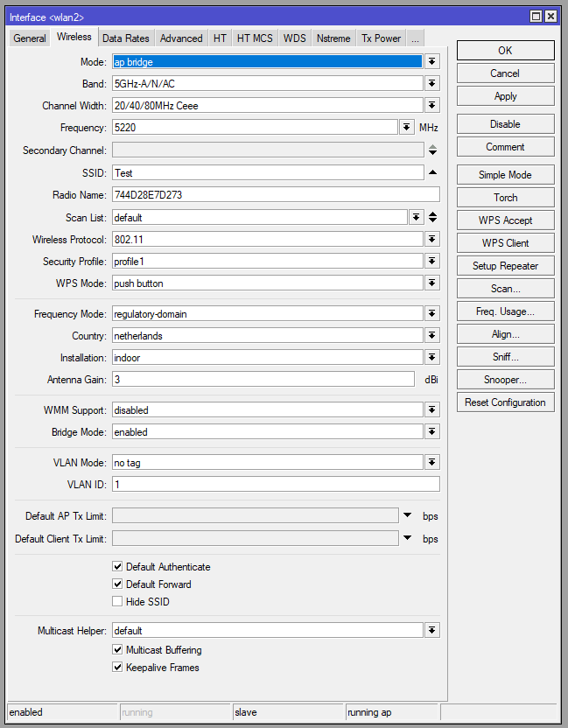Viewport: 568px width, 728px height.
Task: Click the Reset Configuration button
Action: pos(505,402)
